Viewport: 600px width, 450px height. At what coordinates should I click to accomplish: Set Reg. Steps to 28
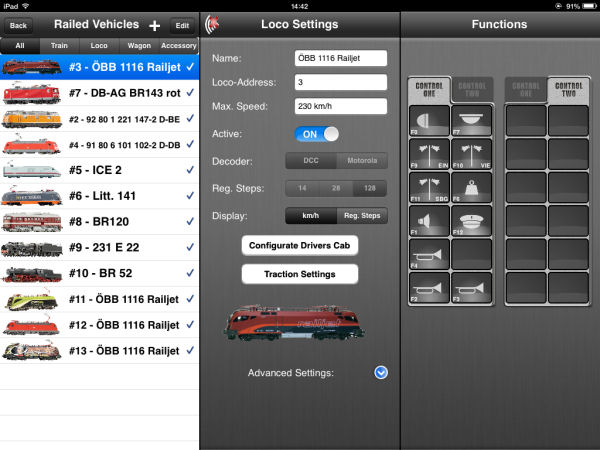(336, 188)
